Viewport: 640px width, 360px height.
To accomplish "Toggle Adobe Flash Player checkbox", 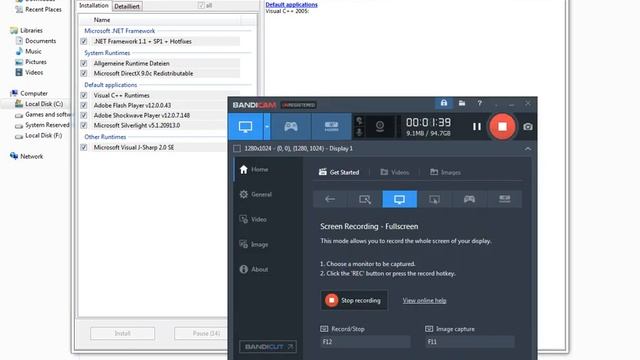I will click(84, 105).
